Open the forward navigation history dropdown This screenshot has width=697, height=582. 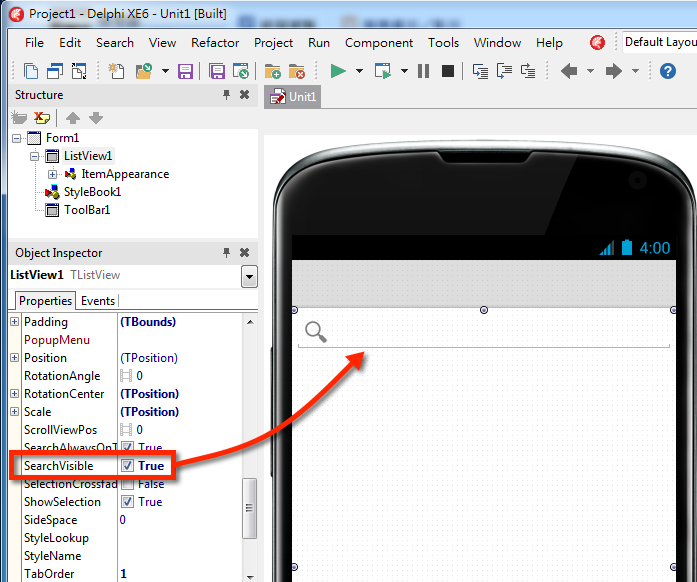pos(635,71)
